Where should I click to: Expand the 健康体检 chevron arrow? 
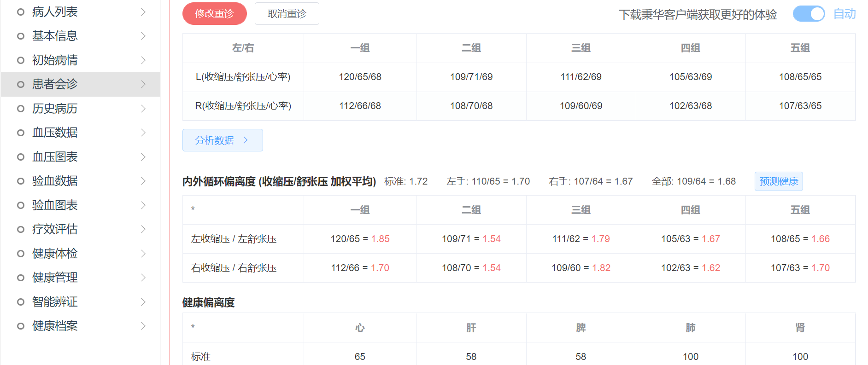pyautogui.click(x=143, y=254)
